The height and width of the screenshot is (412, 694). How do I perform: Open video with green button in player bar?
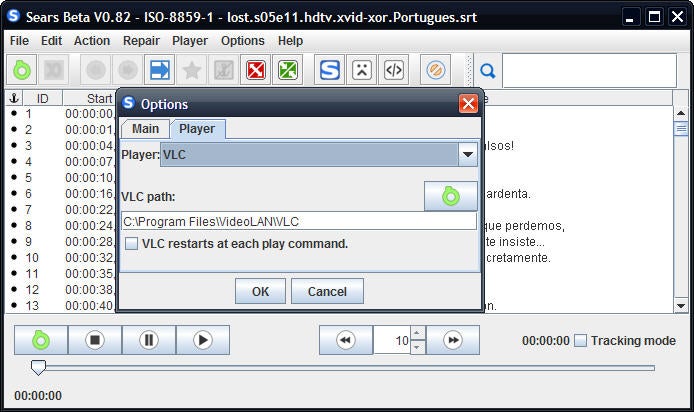point(41,340)
